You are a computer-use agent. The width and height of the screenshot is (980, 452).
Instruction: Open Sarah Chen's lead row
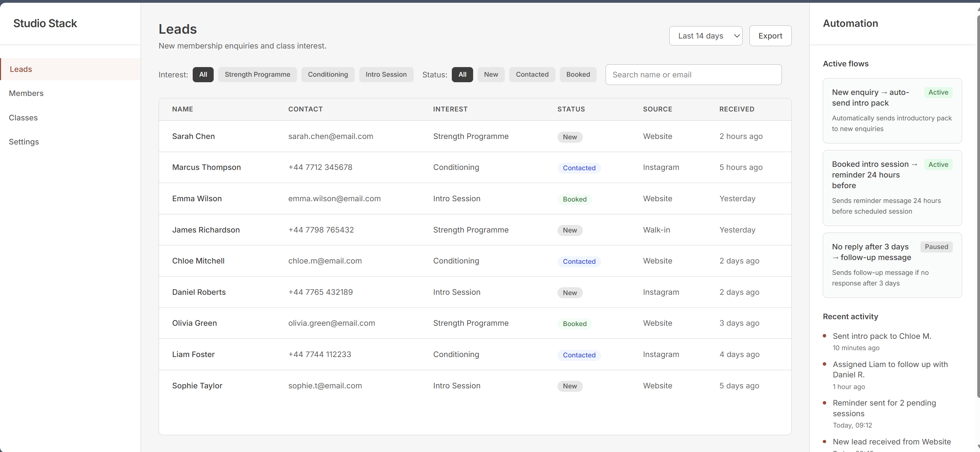(x=193, y=136)
